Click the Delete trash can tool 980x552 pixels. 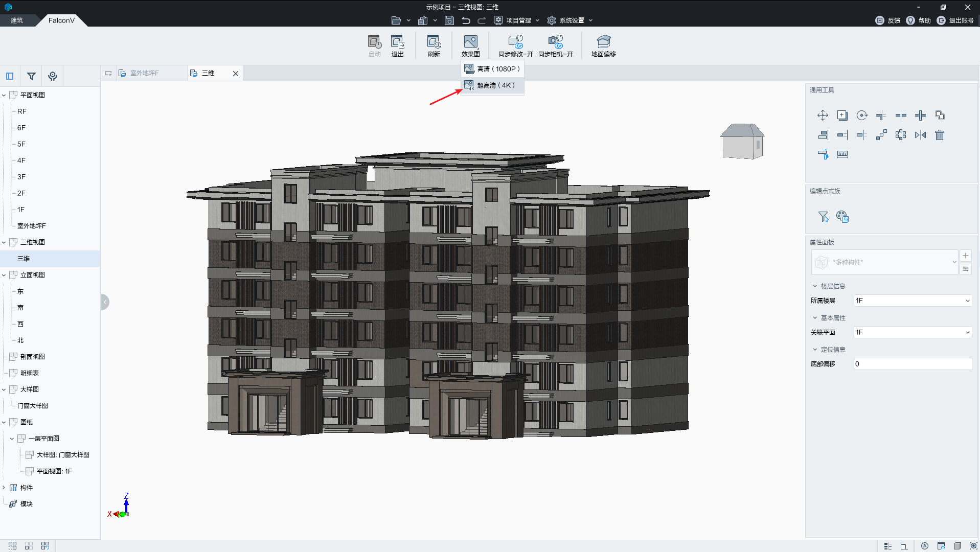click(940, 135)
